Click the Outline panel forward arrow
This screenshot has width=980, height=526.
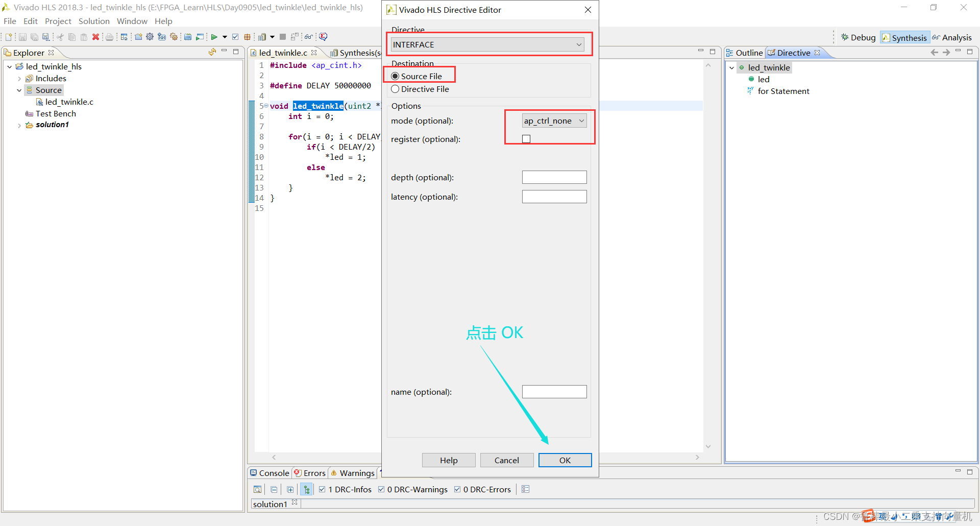pyautogui.click(x=946, y=52)
